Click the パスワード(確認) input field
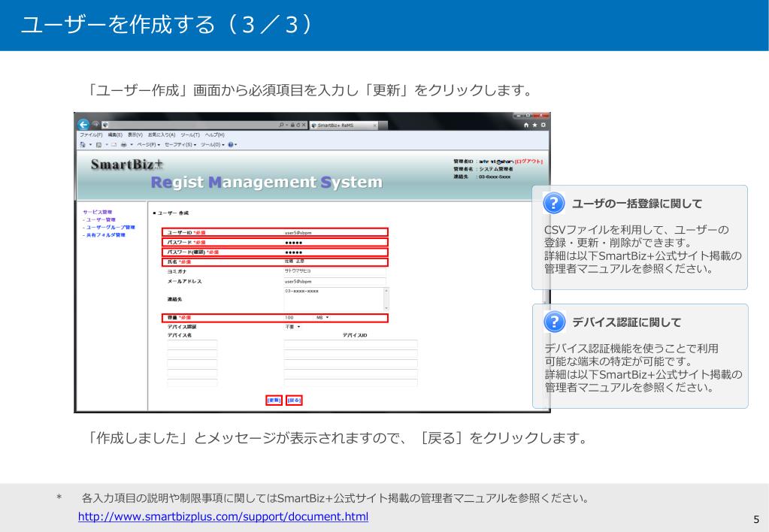 [335, 252]
